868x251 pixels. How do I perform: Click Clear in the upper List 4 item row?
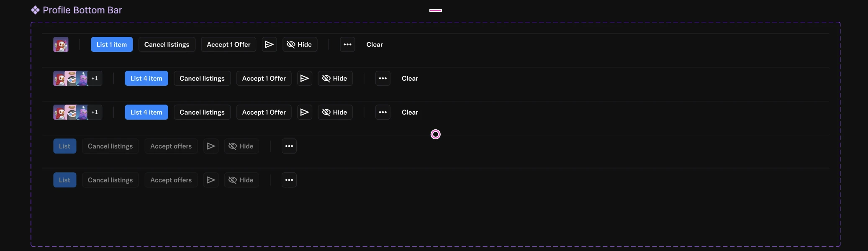coord(410,78)
